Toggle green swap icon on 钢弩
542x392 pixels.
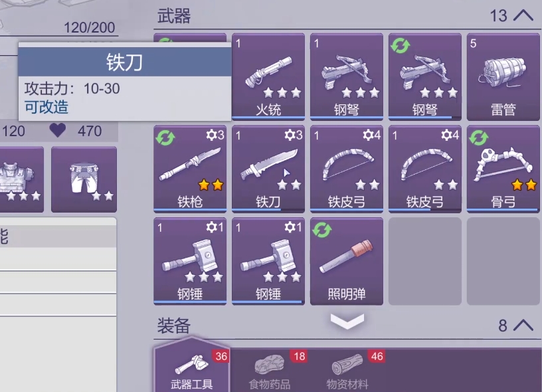click(x=401, y=46)
